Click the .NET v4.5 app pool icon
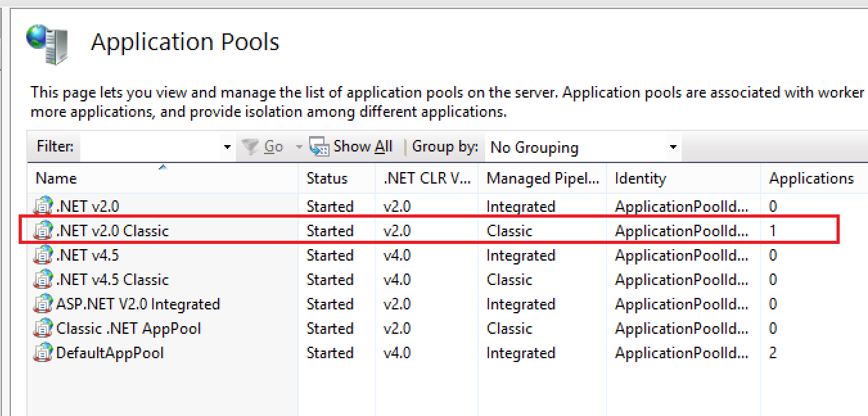This screenshot has height=416, width=868. [43, 256]
